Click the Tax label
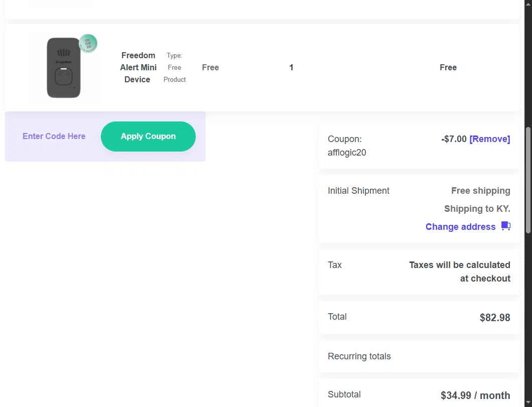532x407 pixels. (x=335, y=265)
